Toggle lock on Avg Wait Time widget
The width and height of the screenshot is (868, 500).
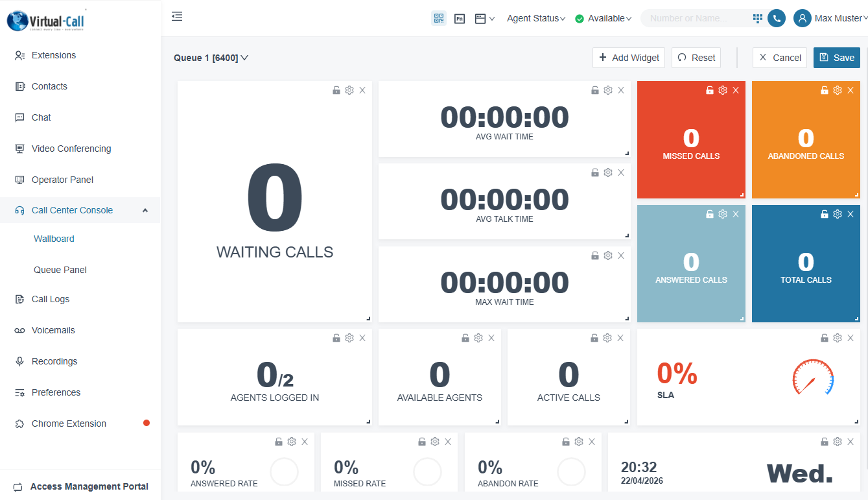tap(595, 90)
